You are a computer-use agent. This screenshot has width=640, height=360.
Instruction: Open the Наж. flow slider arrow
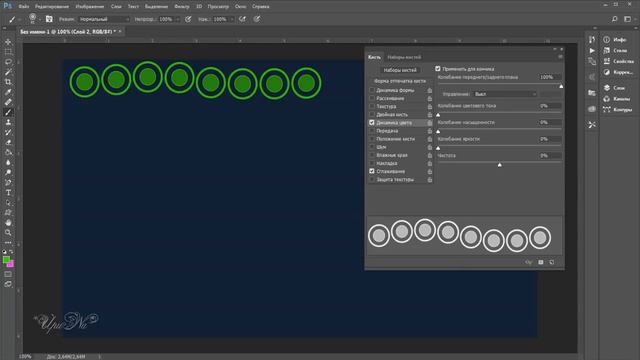232,19
